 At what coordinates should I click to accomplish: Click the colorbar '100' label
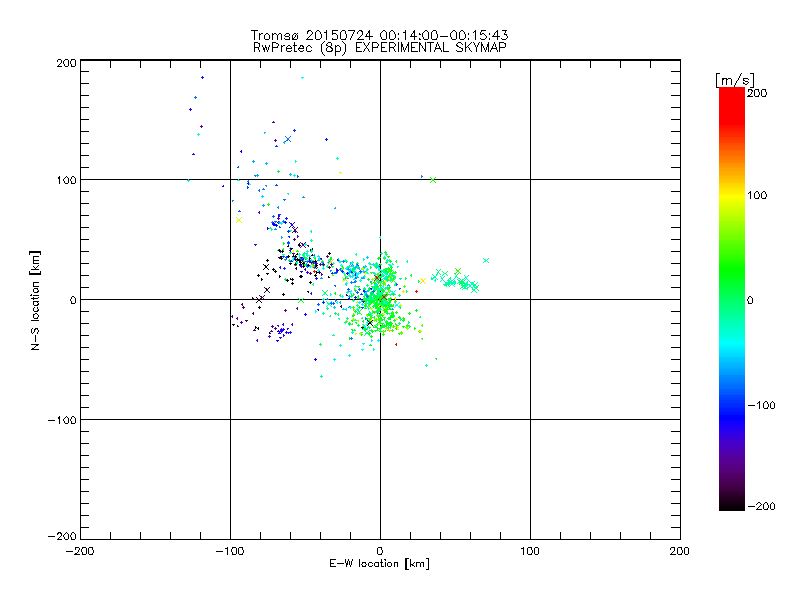tap(757, 195)
